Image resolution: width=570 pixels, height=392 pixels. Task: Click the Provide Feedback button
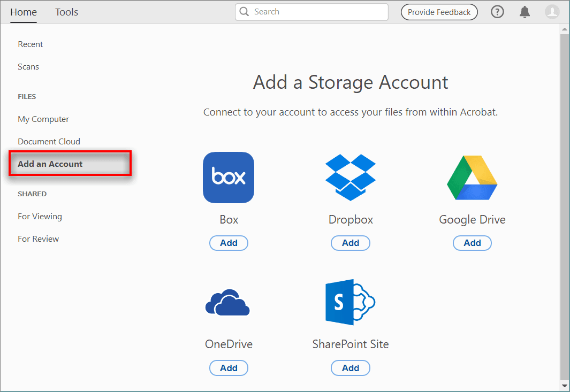tap(439, 12)
